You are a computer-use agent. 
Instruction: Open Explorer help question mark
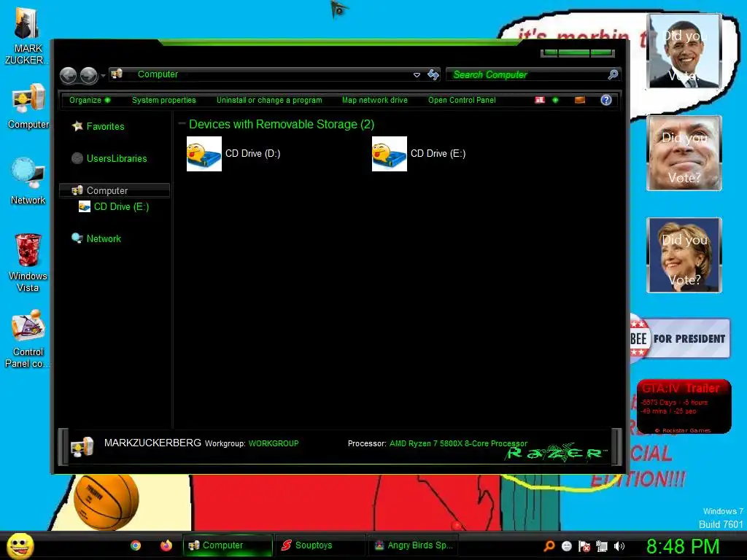[606, 100]
